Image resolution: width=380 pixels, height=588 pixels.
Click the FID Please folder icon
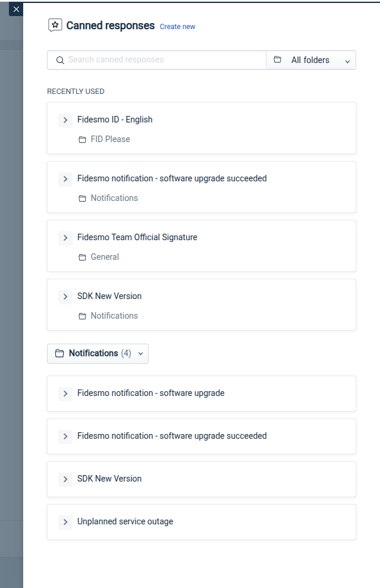tap(82, 140)
